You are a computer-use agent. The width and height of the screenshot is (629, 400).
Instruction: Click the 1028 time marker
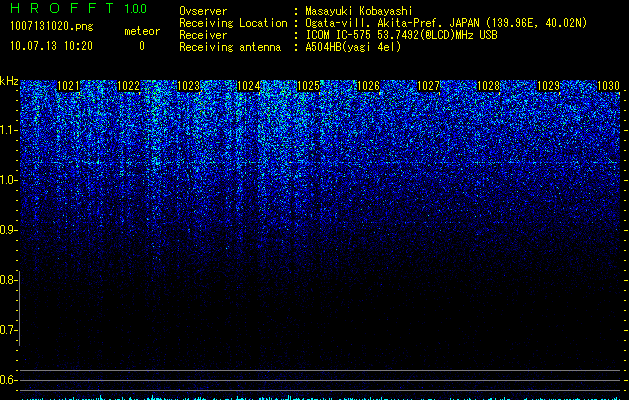click(x=488, y=86)
